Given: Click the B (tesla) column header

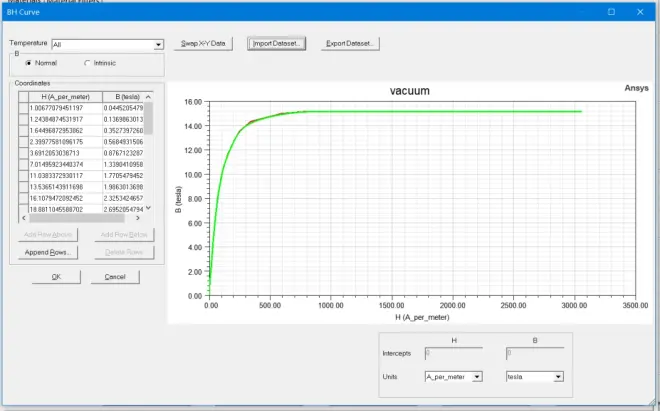Looking at the screenshot, I should coord(123,97).
